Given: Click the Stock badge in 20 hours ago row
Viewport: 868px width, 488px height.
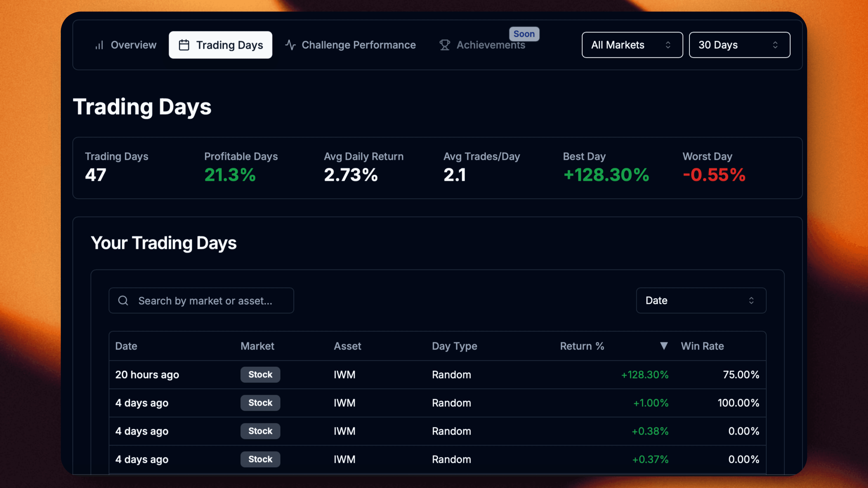Looking at the screenshot, I should [x=260, y=375].
